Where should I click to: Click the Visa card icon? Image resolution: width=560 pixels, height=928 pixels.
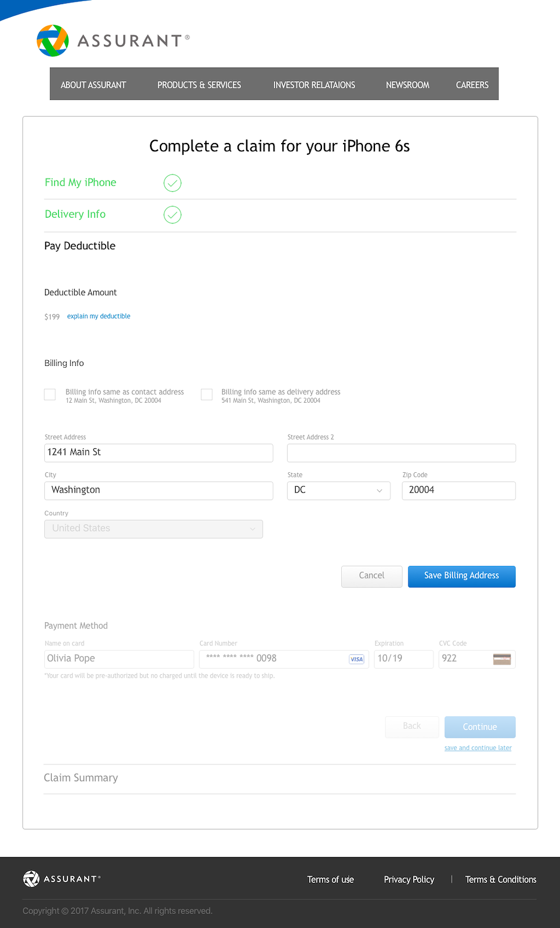(x=356, y=659)
